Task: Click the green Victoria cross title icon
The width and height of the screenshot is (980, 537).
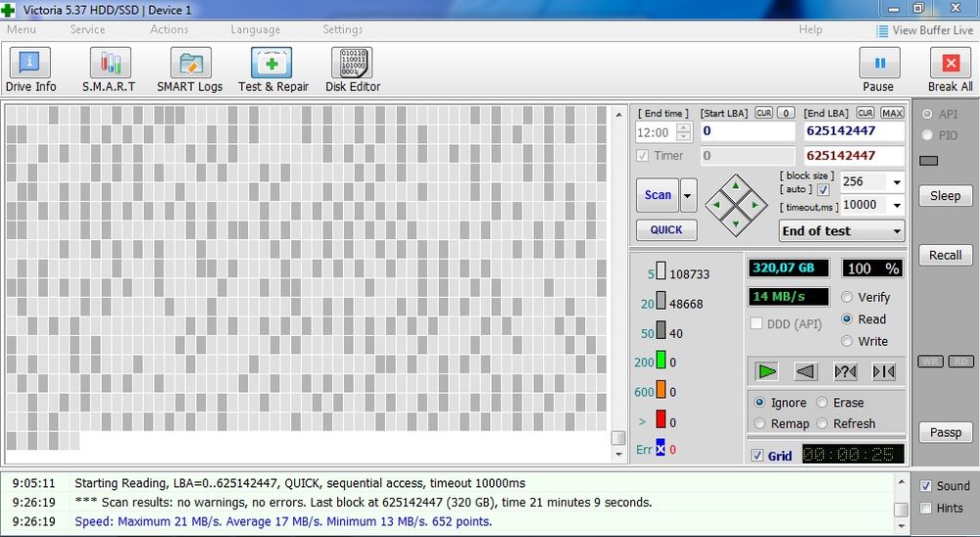Action: pos(8,10)
